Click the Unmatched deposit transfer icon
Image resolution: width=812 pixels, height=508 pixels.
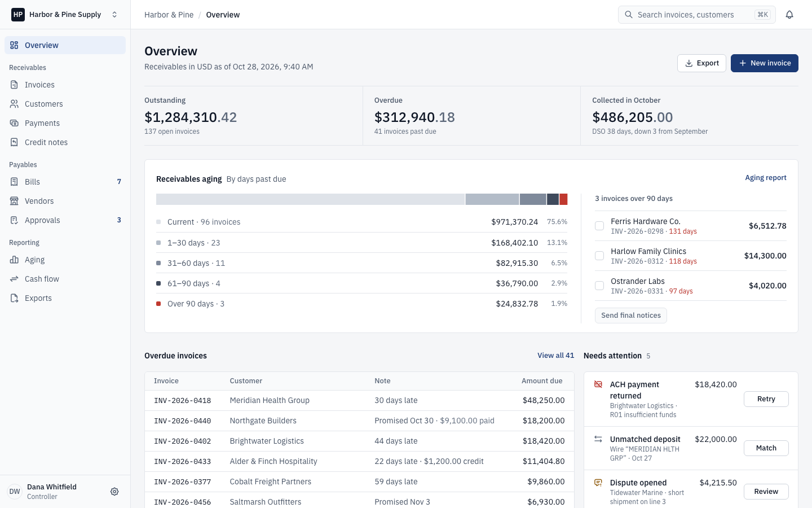[598, 439]
